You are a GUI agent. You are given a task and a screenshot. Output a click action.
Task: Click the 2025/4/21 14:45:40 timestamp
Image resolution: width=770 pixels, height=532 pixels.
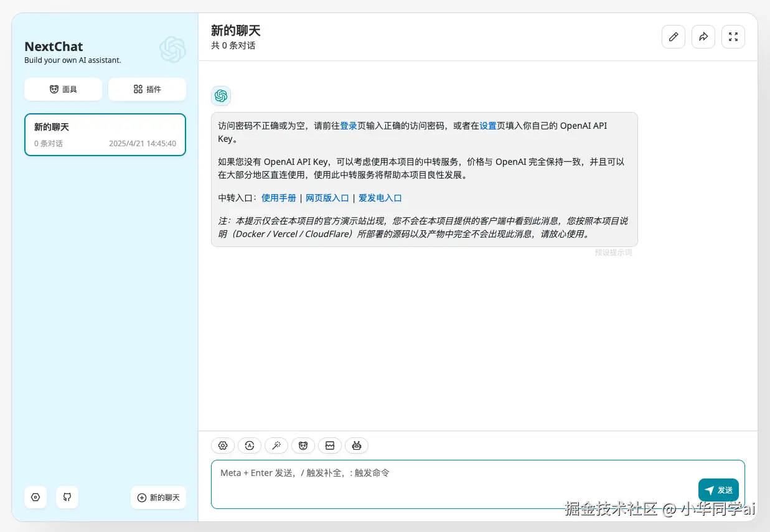click(x=143, y=143)
